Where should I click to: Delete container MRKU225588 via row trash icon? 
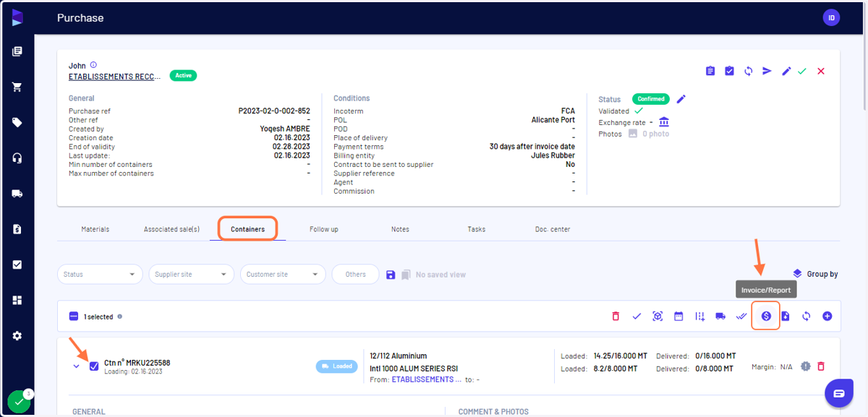point(821,366)
